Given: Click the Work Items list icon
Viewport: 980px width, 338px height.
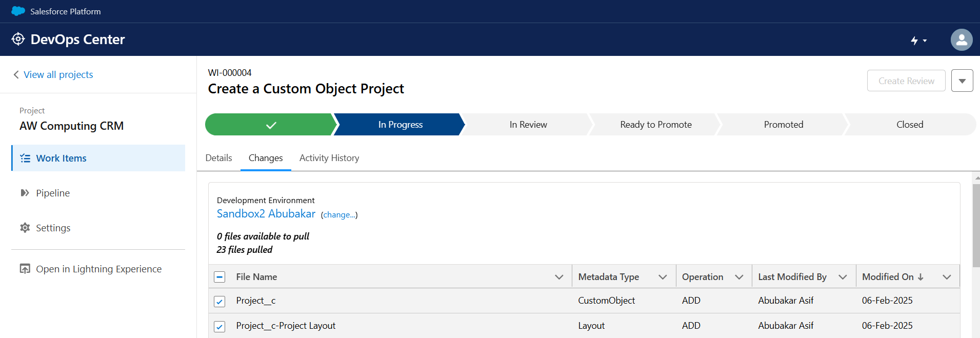Looking at the screenshot, I should tap(25, 158).
